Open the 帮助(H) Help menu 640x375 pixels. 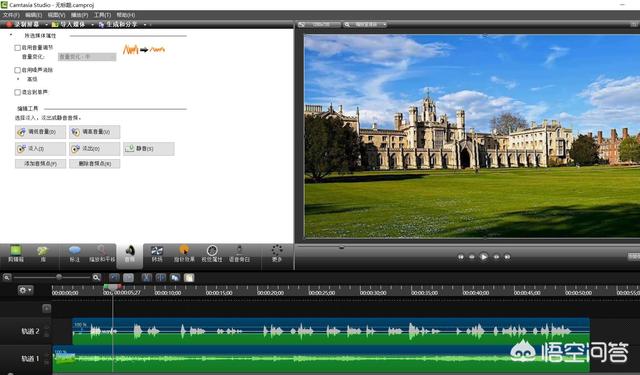tap(126, 15)
